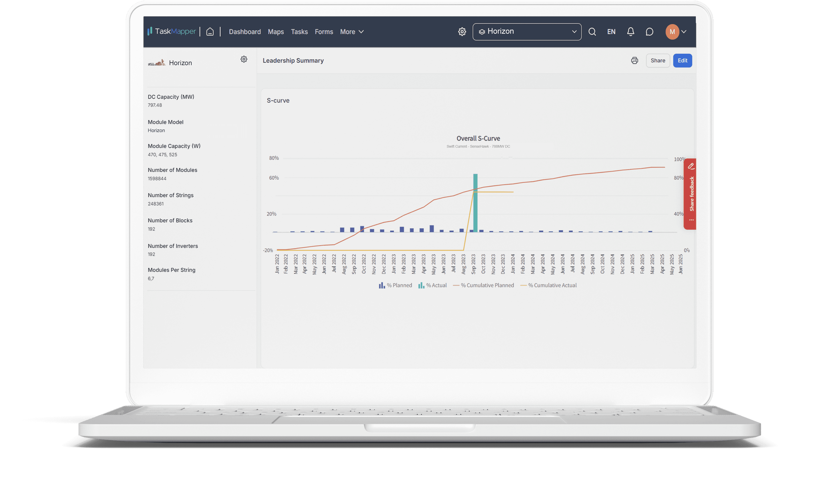The height and width of the screenshot is (504, 828).
Task: Click the EN language selector
Action: click(611, 32)
